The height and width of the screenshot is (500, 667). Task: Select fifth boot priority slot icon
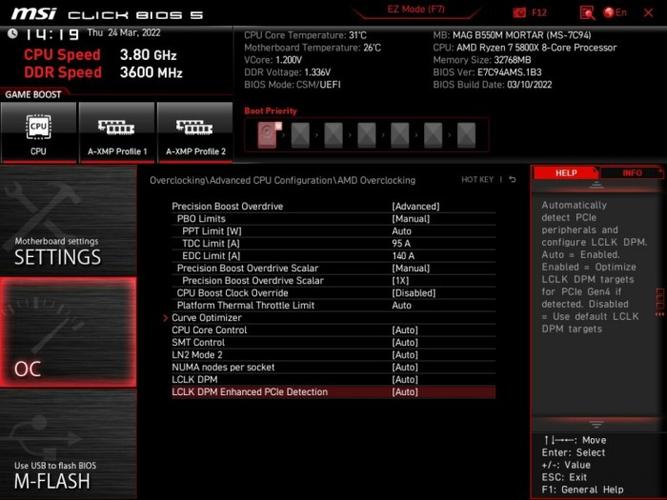(x=399, y=135)
